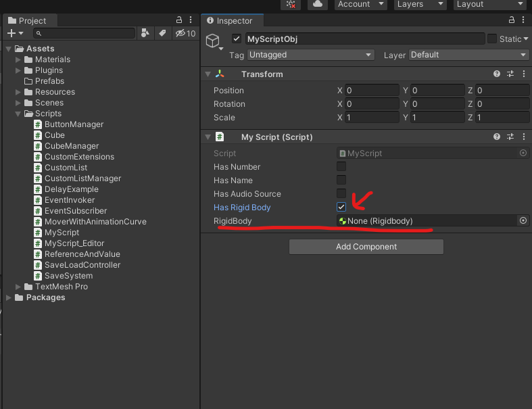Click the Project search field
The width and height of the screenshot is (532, 409).
pyautogui.click(x=84, y=33)
